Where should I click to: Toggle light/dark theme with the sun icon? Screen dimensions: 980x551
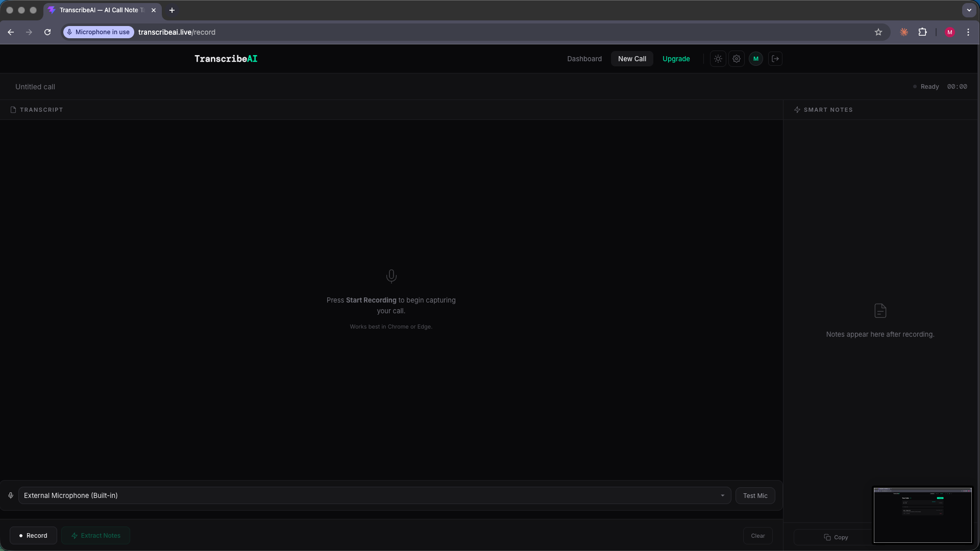[718, 58]
